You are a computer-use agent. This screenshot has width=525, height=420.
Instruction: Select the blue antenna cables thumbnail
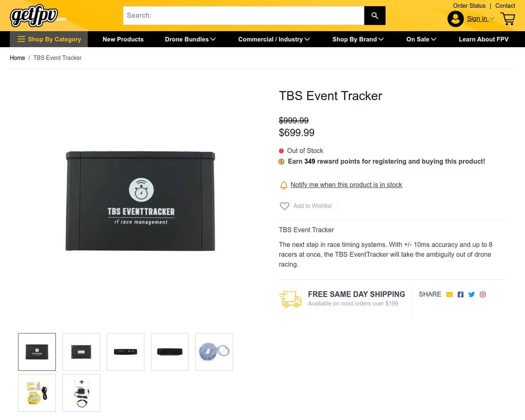point(214,351)
